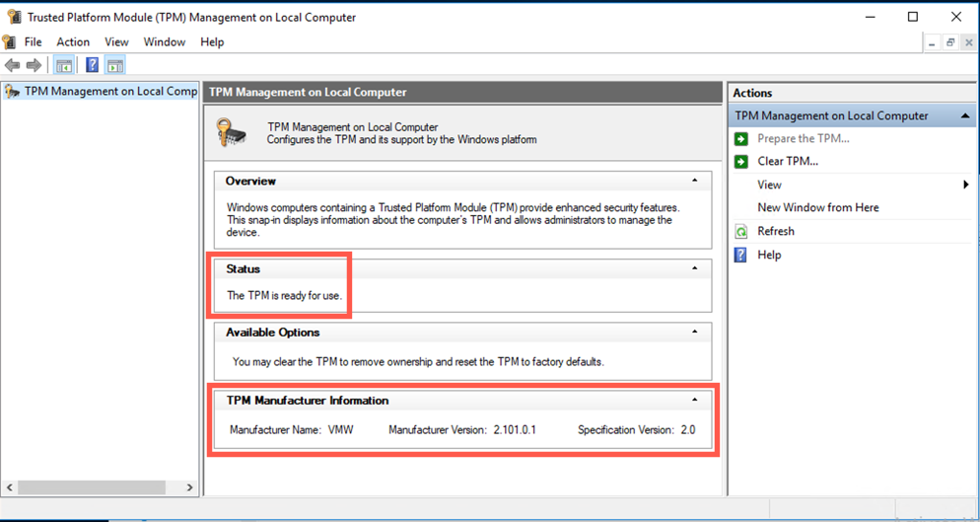Collapse the Overview section
The width and height of the screenshot is (980, 522).
695,182
